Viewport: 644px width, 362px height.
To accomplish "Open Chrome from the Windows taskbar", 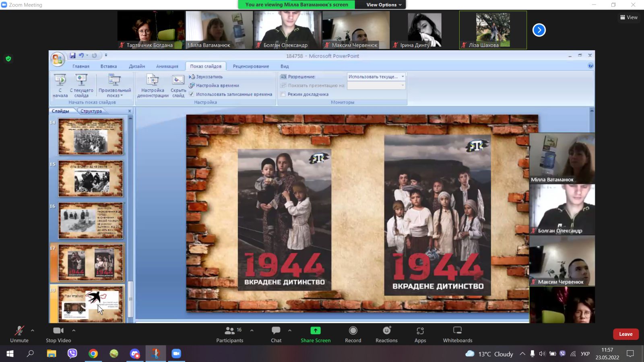I will 93,354.
